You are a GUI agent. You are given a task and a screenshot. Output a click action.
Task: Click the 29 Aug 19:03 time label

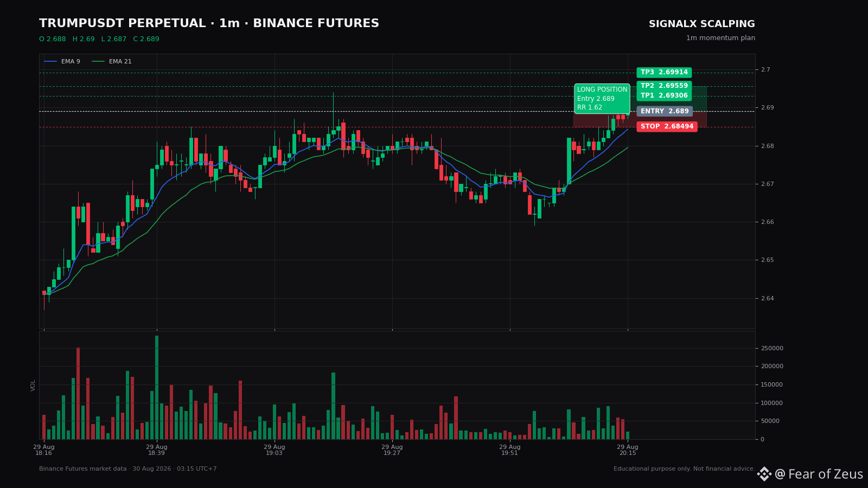coord(275,450)
